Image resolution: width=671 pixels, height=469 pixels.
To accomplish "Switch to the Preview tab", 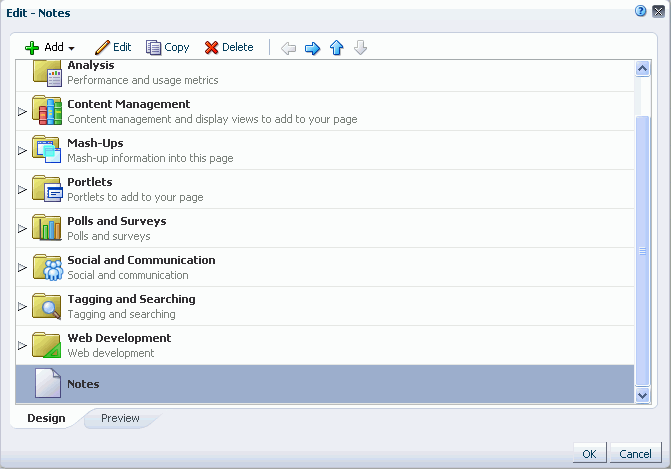I will click(120, 418).
